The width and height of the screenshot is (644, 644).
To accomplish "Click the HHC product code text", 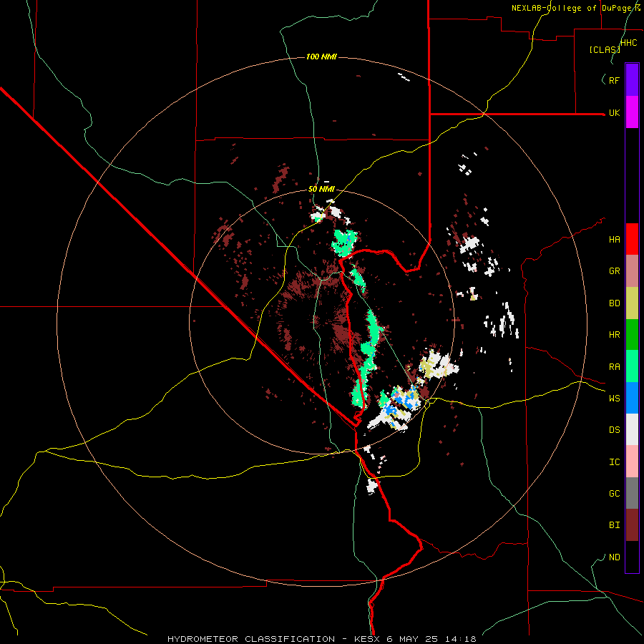I will click(629, 43).
